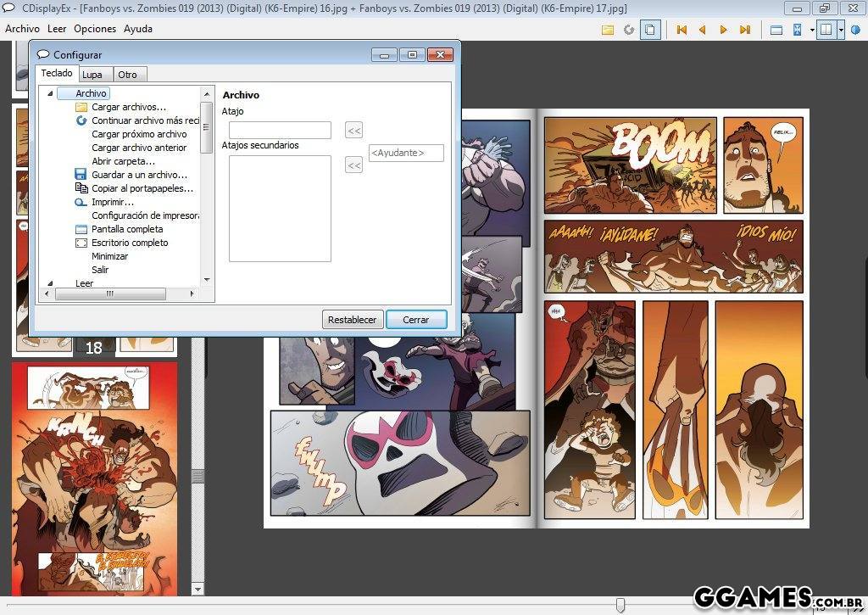Click the Atajo shortcut input field

(280, 130)
